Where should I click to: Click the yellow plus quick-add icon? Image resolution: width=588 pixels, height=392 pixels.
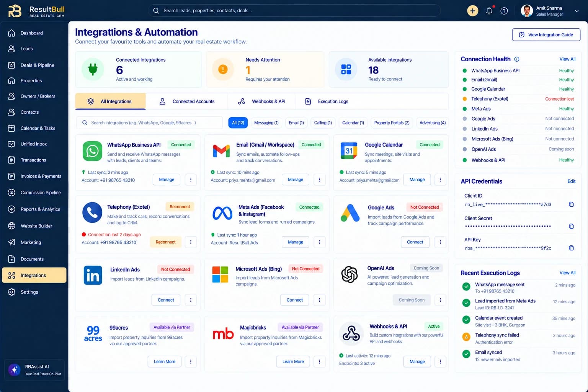pos(472,11)
